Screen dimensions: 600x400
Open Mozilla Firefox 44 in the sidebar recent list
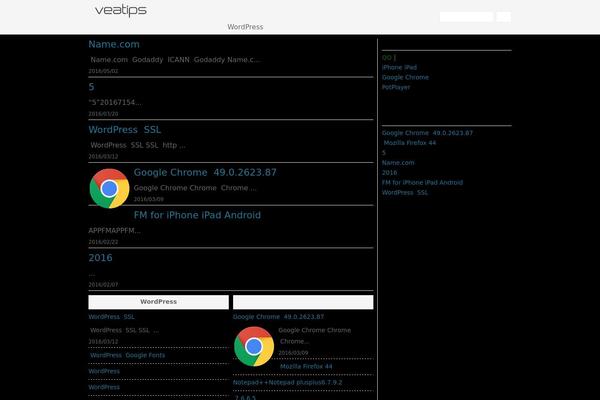point(409,143)
